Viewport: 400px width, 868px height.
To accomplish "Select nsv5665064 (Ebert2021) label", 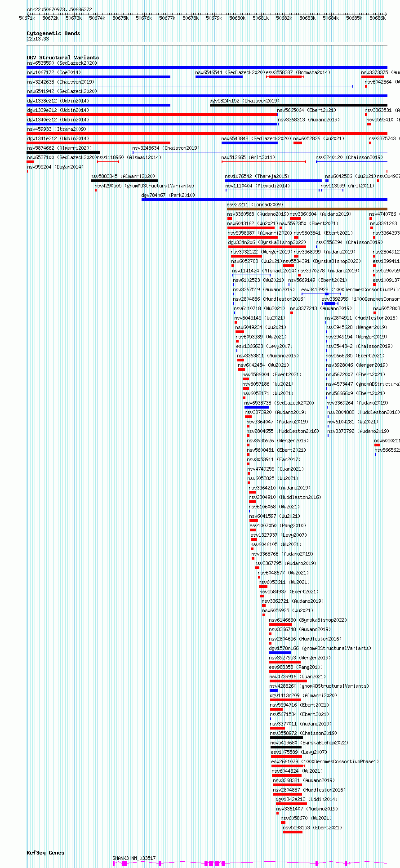I will [x=307, y=110].
